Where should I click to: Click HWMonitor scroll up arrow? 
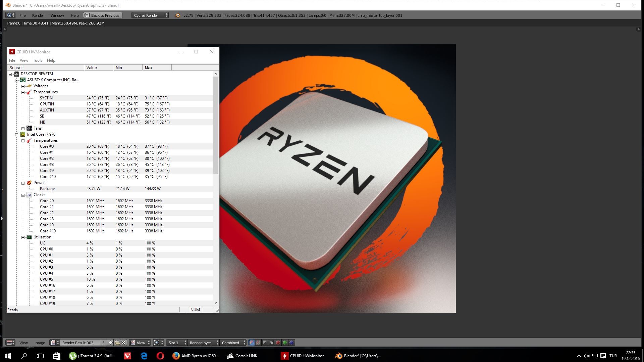click(216, 74)
